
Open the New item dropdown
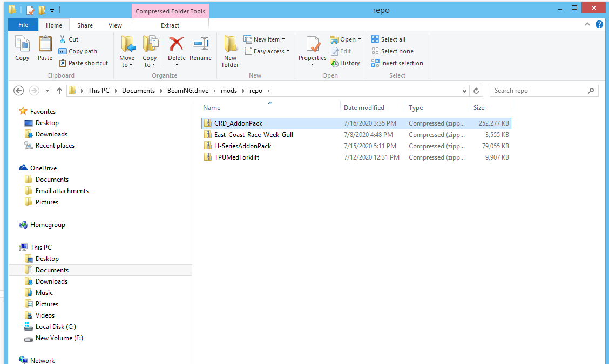(265, 39)
